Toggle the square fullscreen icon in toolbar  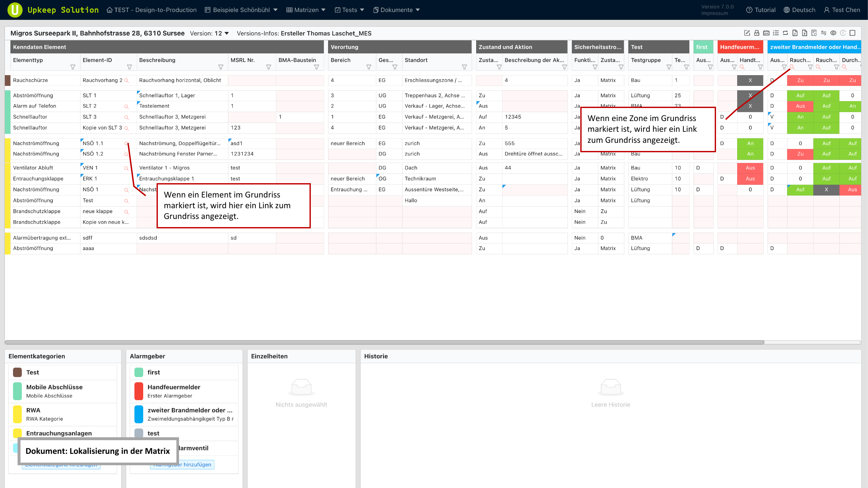pyautogui.click(x=852, y=33)
